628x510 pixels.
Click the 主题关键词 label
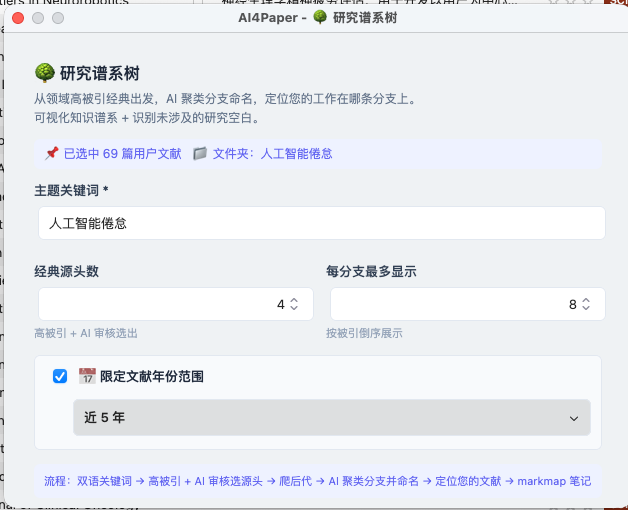tap(71, 190)
